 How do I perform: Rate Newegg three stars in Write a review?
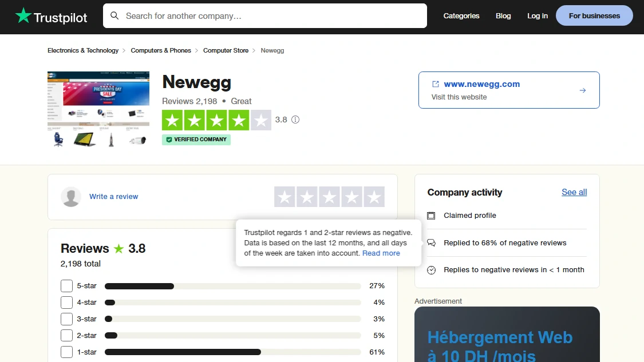tap(329, 197)
